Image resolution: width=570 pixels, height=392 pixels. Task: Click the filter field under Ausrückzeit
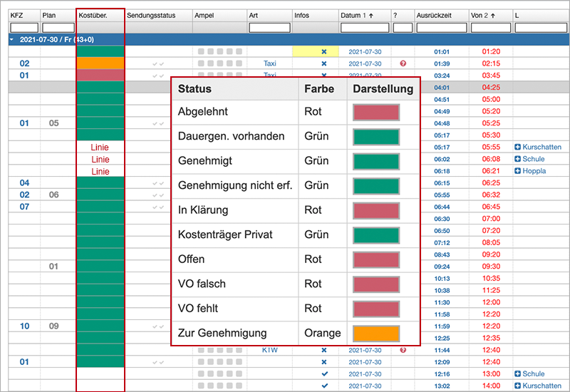click(440, 28)
